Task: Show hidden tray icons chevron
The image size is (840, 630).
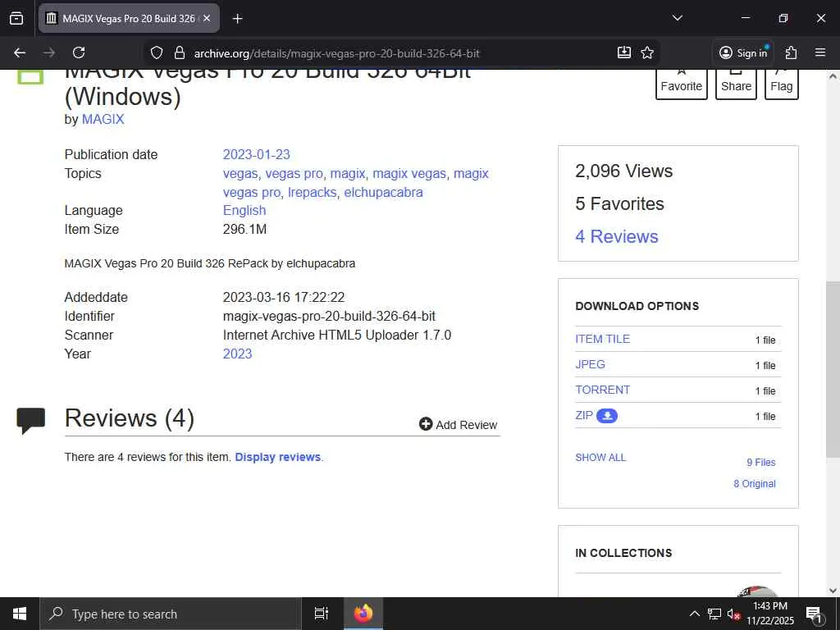Action: [694, 614]
